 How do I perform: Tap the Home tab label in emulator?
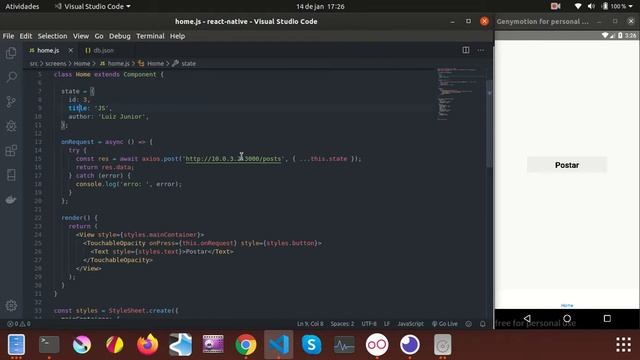point(567,305)
